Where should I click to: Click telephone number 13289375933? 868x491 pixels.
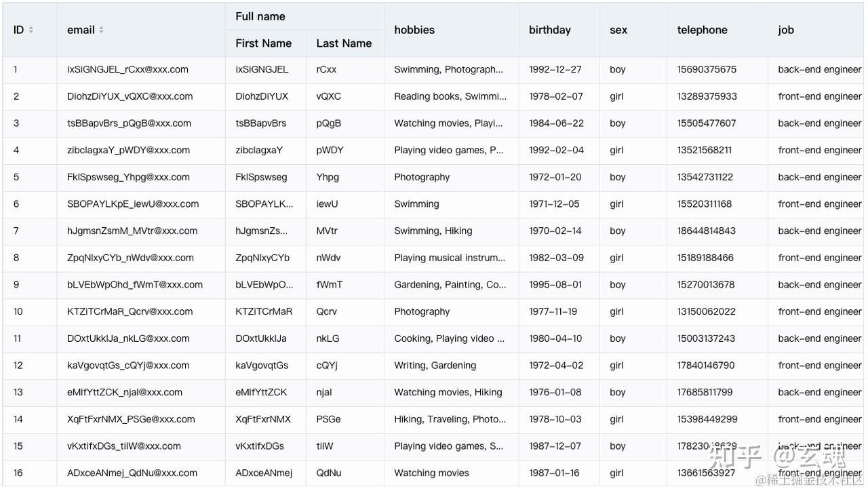coord(707,96)
